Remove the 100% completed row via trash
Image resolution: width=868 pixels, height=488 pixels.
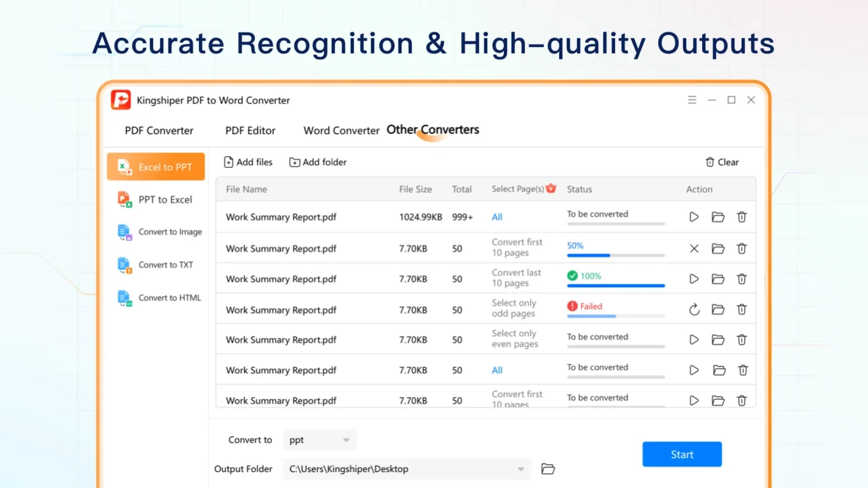742,279
